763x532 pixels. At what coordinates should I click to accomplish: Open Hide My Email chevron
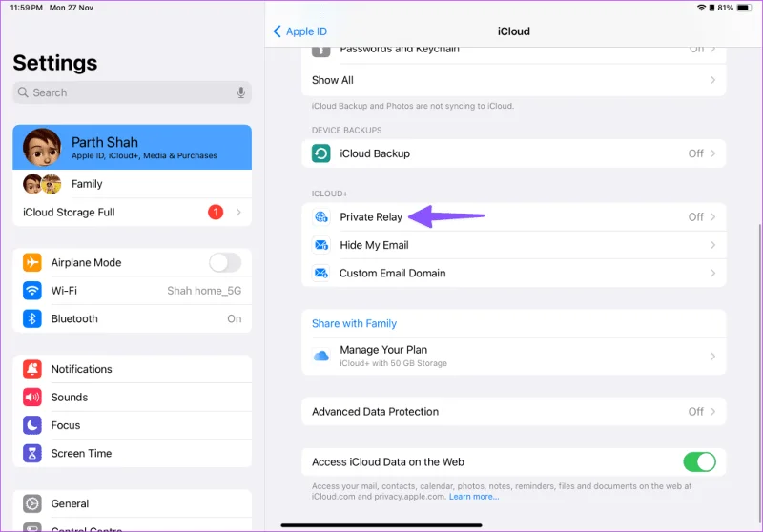click(712, 245)
